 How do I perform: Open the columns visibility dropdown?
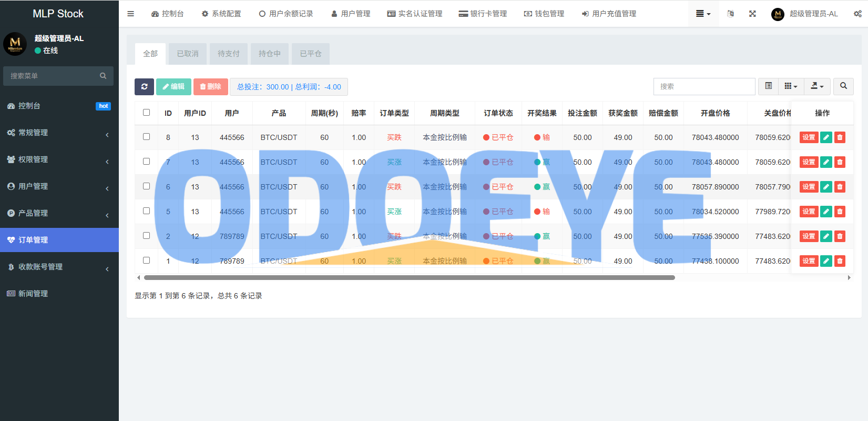tap(791, 86)
